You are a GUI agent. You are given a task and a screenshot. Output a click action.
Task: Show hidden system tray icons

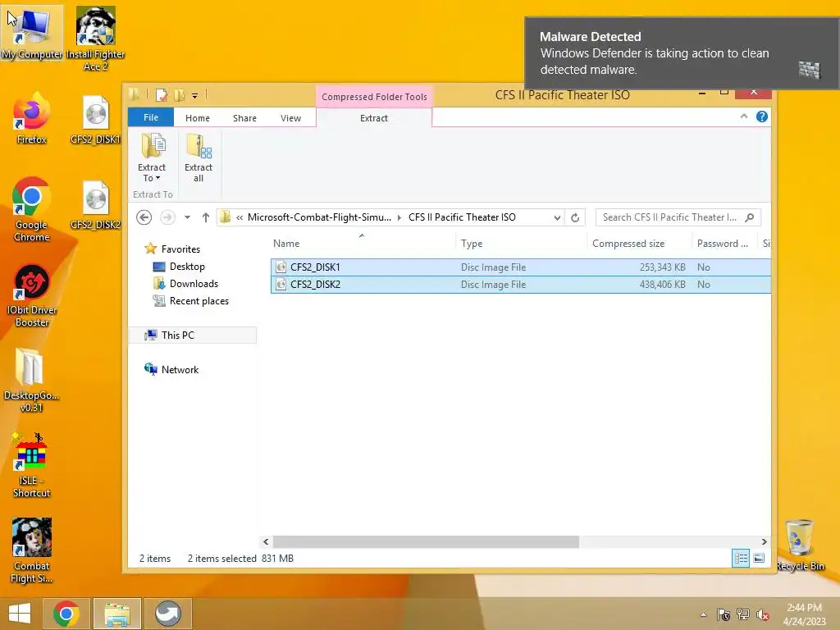coord(703,614)
